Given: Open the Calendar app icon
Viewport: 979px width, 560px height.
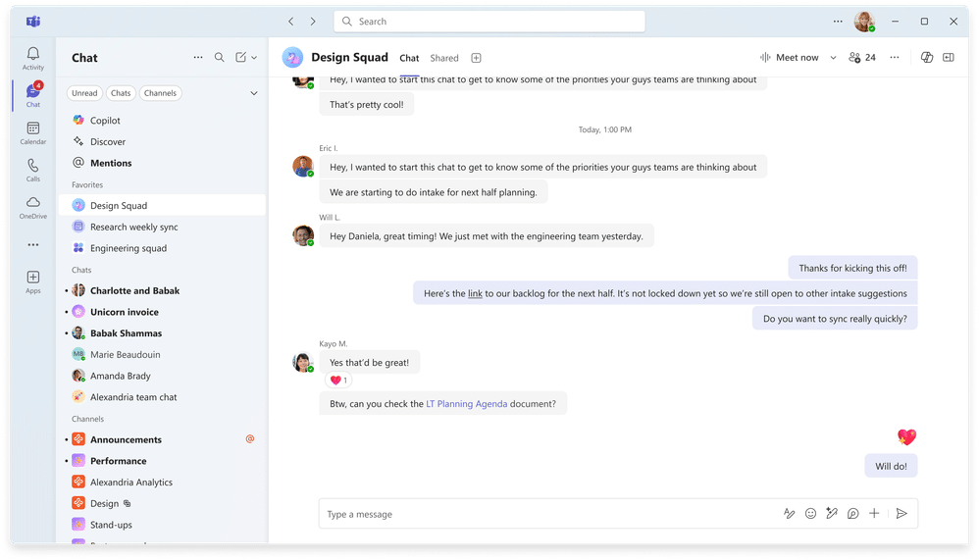Looking at the screenshot, I should pyautogui.click(x=33, y=132).
